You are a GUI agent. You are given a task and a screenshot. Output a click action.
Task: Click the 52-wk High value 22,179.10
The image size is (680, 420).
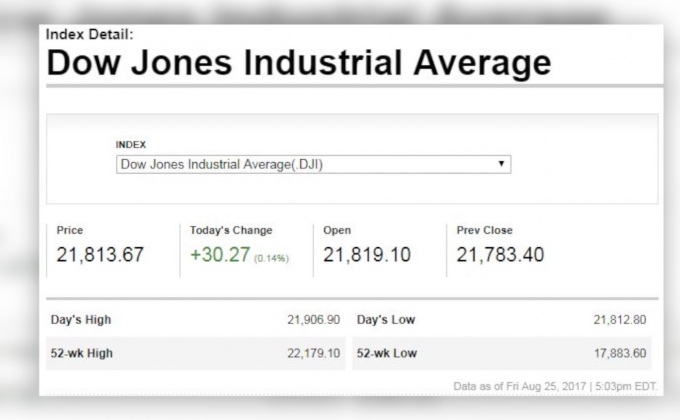coord(313,354)
